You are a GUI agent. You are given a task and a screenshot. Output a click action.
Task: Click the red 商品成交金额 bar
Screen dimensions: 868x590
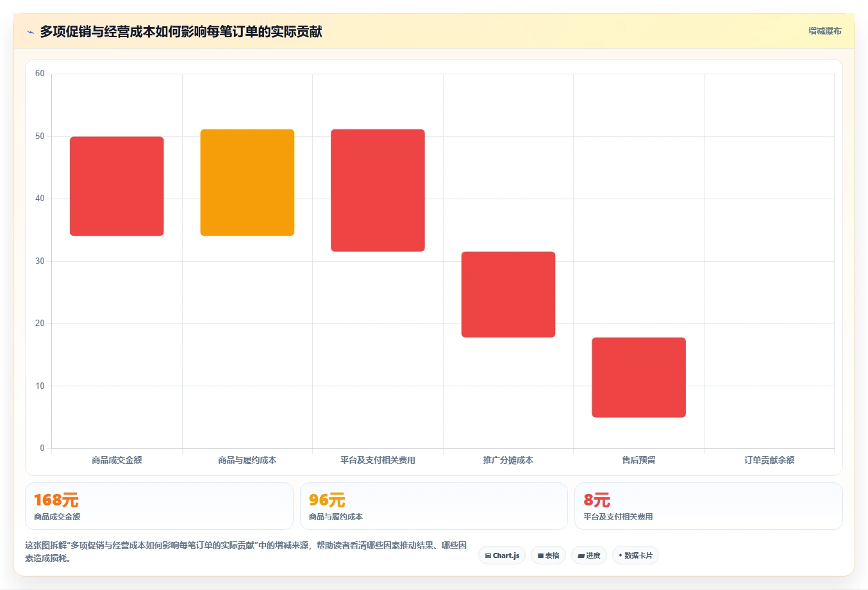[x=117, y=186]
